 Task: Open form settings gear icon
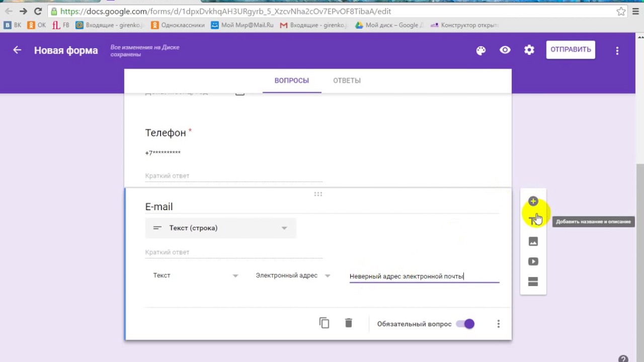click(529, 50)
